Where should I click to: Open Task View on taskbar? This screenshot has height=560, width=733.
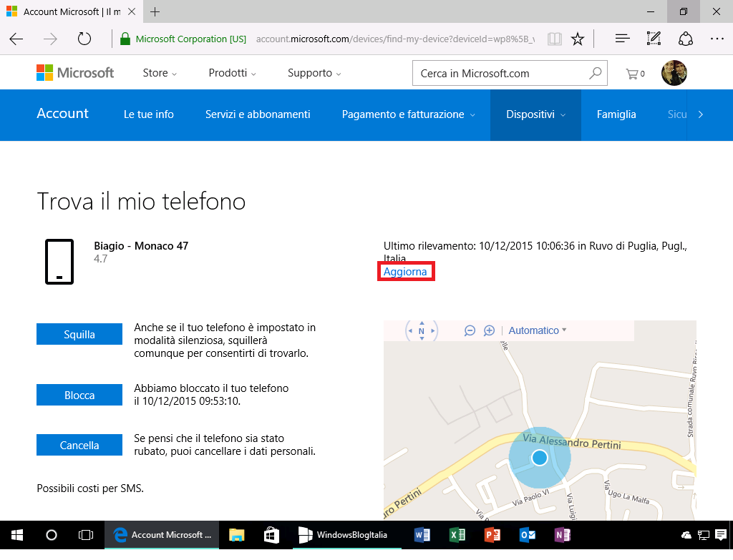pos(86,535)
